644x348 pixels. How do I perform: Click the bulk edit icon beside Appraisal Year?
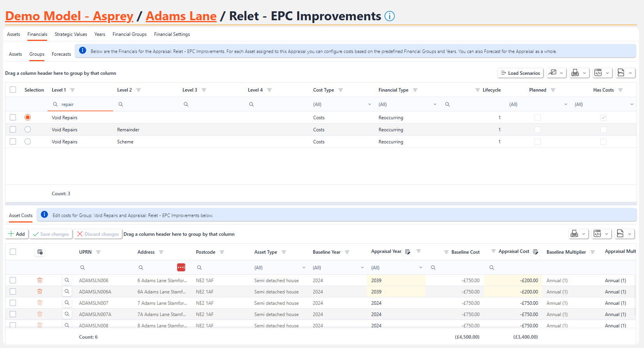tap(408, 252)
